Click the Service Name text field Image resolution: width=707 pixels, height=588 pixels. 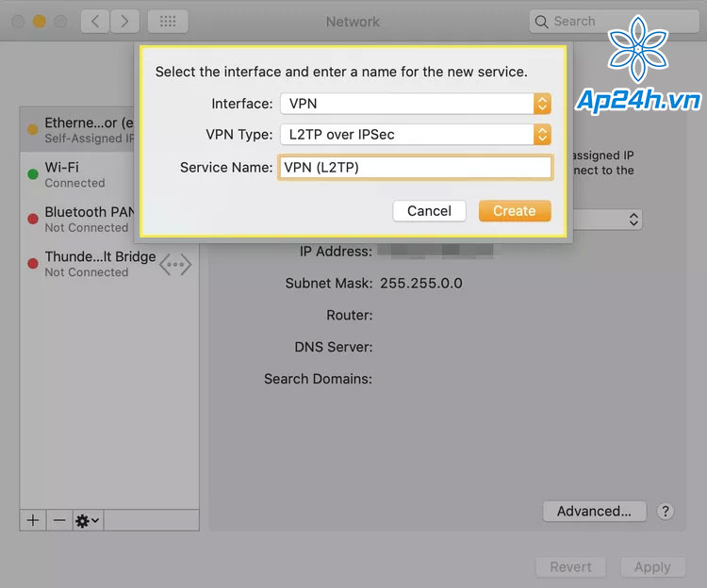point(416,167)
